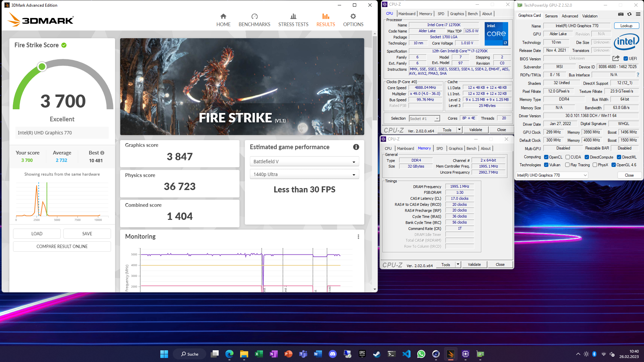This screenshot has width=644, height=362.
Task: Switch to Bench tab in lower CPU-Z
Action: pos(471,148)
